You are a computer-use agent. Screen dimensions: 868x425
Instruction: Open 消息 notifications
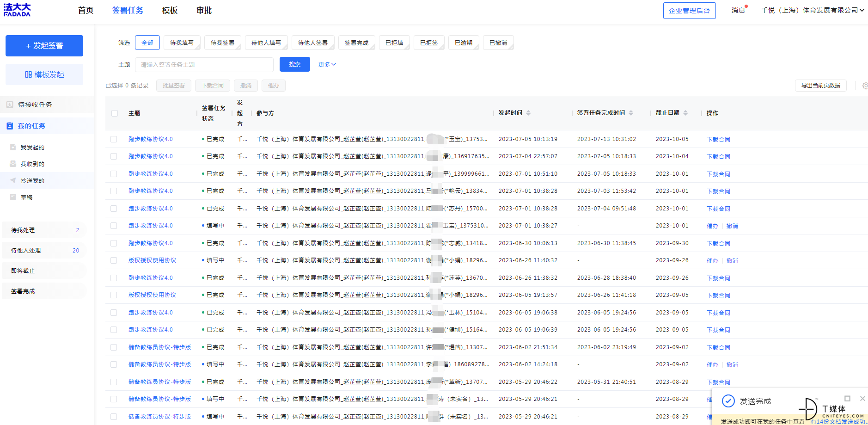point(739,10)
